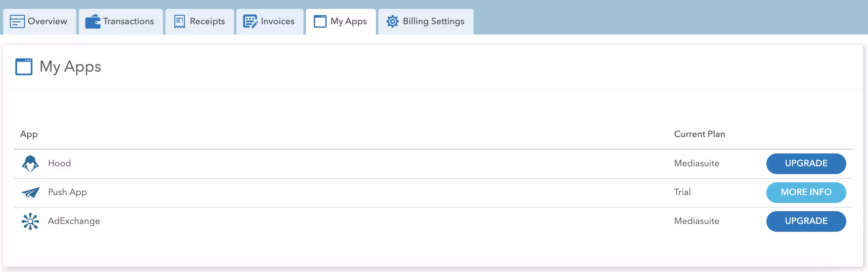Click the Billing Settings gear icon
Viewport: 868px width, 272px height.
pos(392,21)
